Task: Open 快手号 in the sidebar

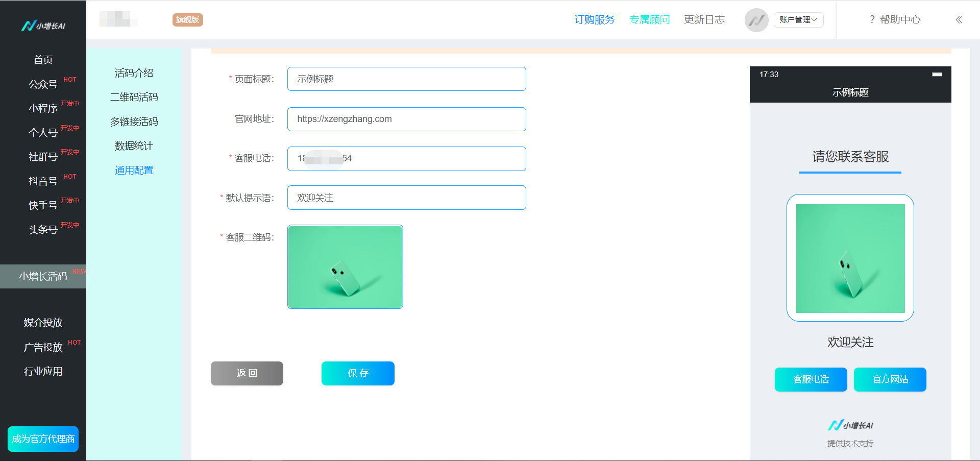Action: (43, 205)
